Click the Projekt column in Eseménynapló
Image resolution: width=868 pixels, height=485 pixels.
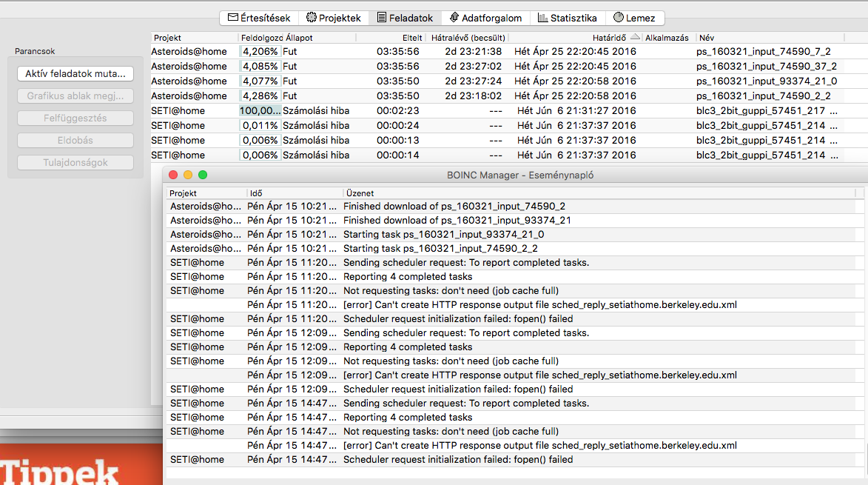pyautogui.click(x=206, y=193)
